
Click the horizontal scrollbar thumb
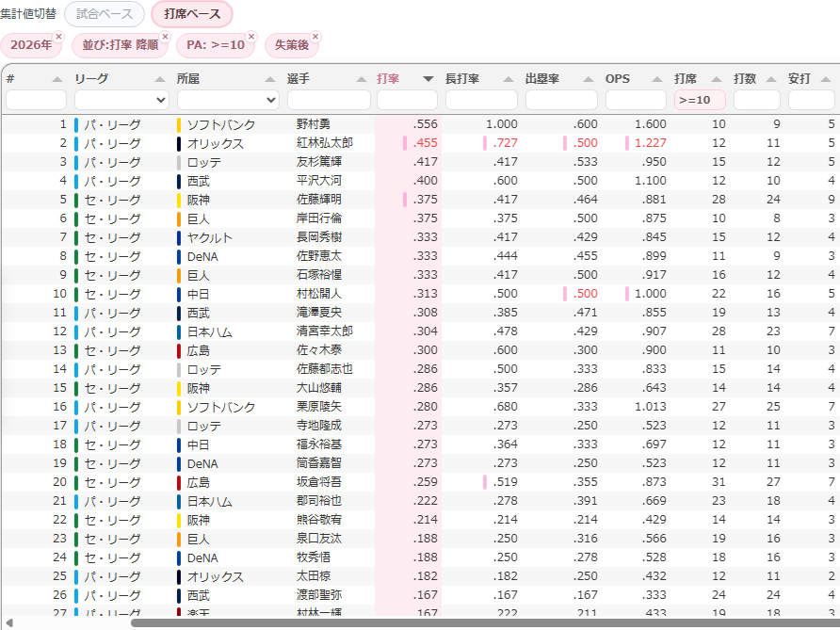click(485, 623)
